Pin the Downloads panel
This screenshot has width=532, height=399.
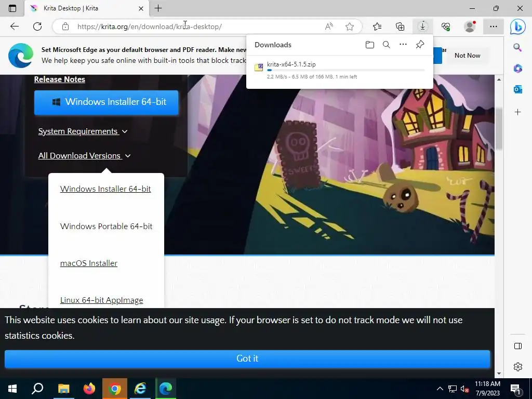pyautogui.click(x=420, y=45)
